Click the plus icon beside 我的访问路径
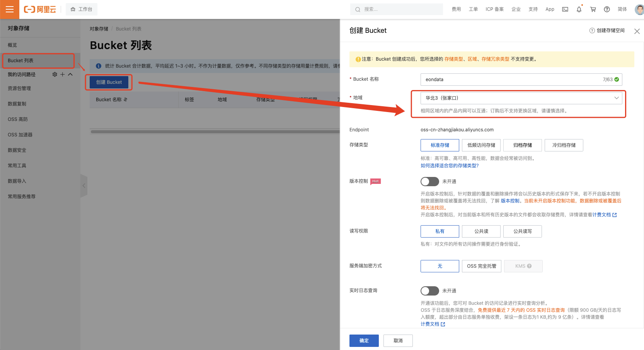The image size is (644, 350). [x=62, y=74]
